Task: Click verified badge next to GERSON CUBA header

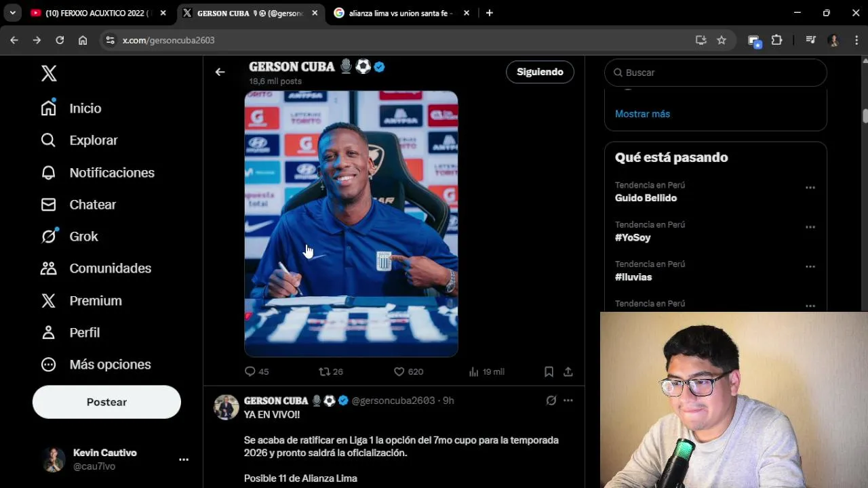Action: (380, 66)
